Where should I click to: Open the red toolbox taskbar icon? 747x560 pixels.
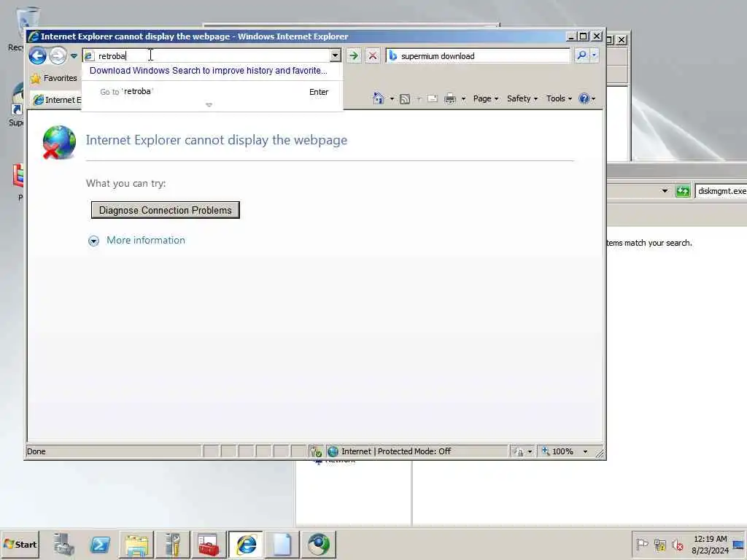click(x=208, y=544)
